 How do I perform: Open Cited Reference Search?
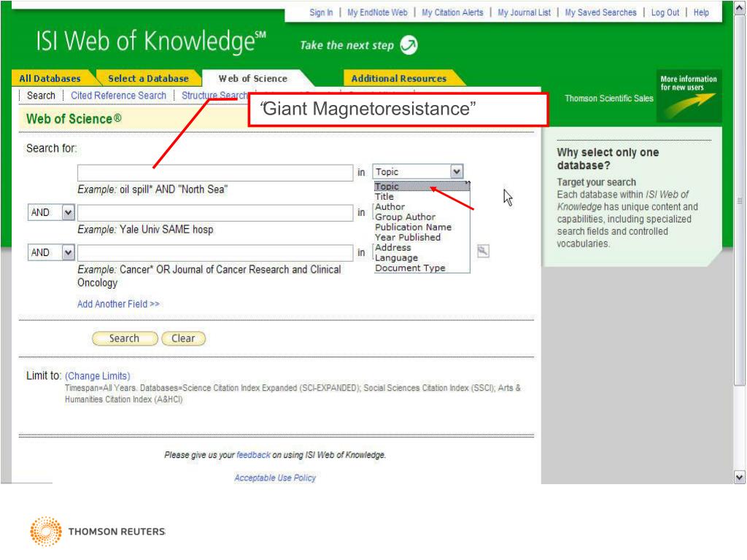pyautogui.click(x=119, y=96)
